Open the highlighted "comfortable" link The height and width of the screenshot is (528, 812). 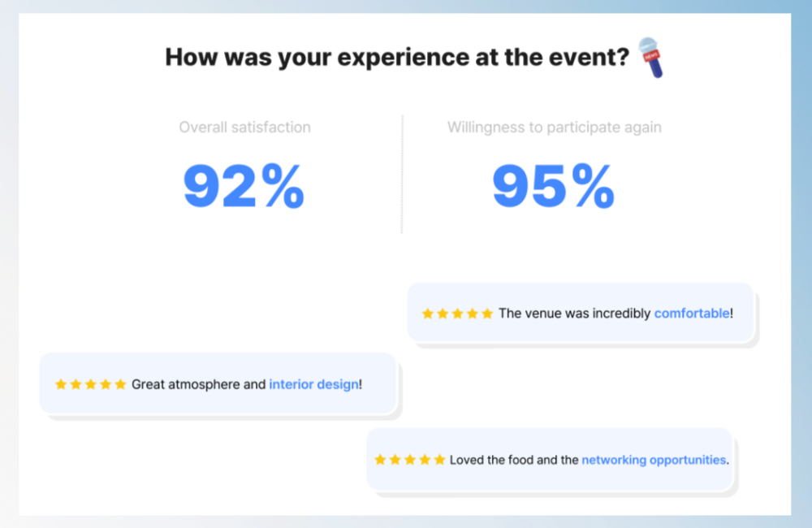(x=691, y=313)
